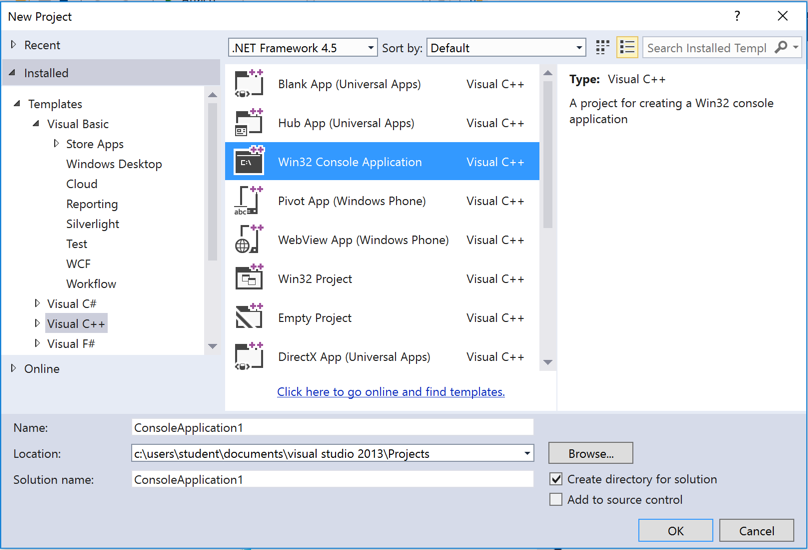
Task: Click the Search Installed Templates field
Action: point(707,47)
